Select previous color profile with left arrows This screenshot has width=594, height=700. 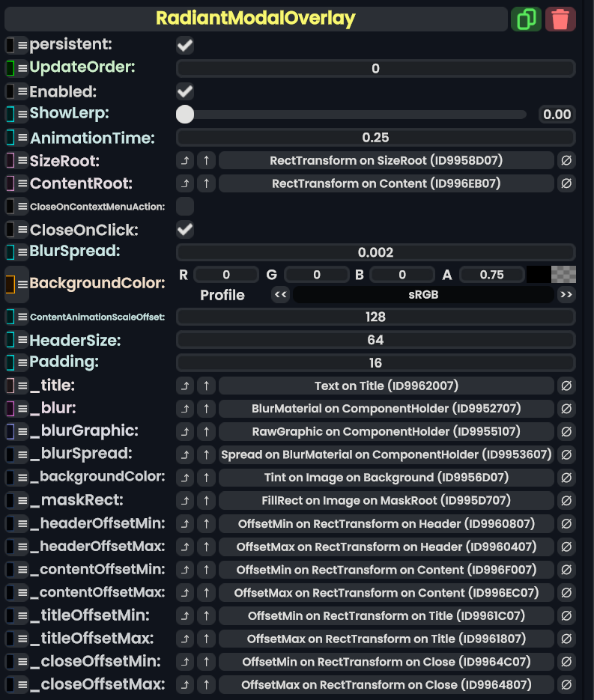[x=281, y=295]
